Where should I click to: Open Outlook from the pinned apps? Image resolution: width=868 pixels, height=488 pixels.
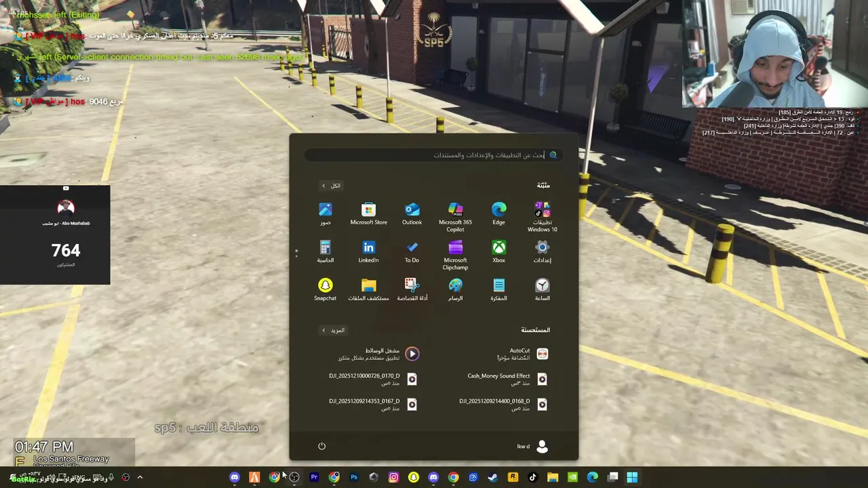[412, 213]
